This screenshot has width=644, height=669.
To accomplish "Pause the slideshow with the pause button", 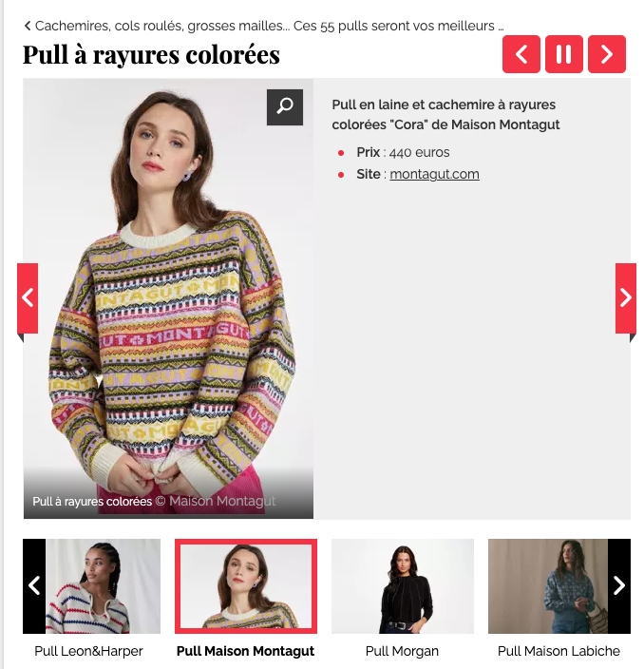I will (x=563, y=54).
